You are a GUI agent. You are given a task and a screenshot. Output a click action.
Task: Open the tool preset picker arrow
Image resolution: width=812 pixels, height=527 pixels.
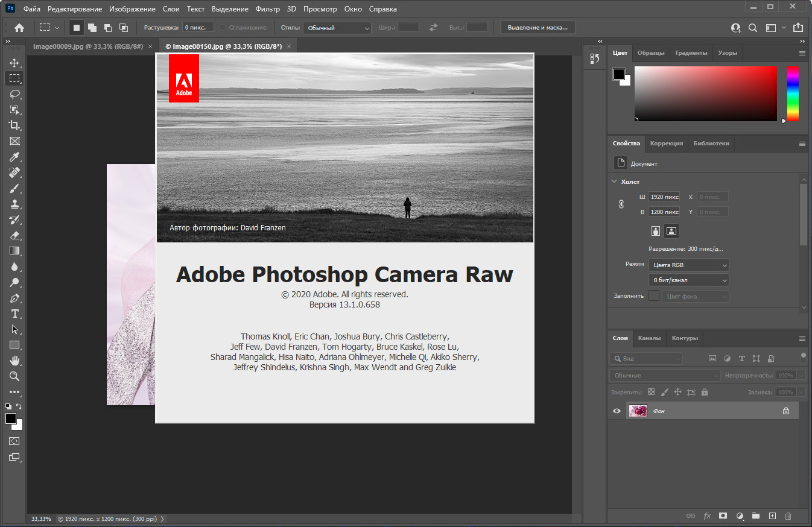click(57, 28)
